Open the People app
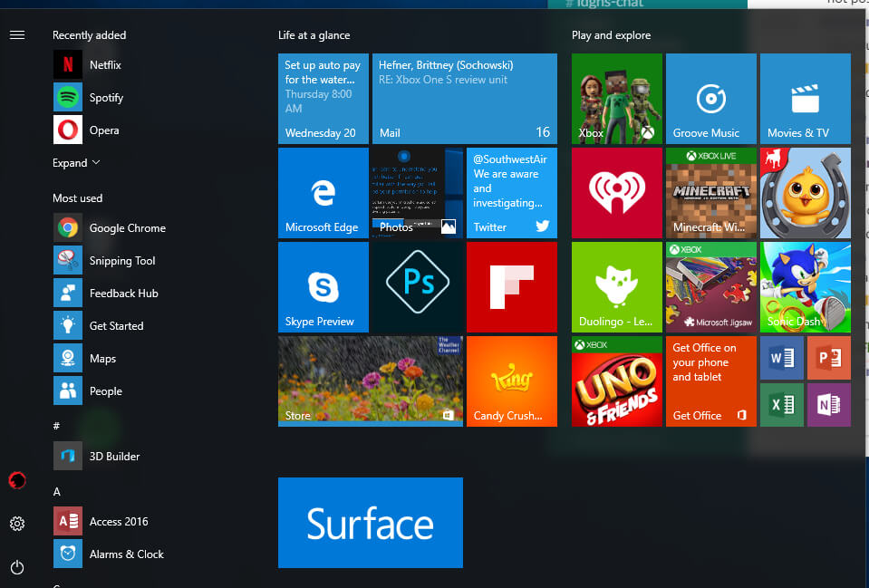Viewport: 869px width, 588px height. click(88, 391)
